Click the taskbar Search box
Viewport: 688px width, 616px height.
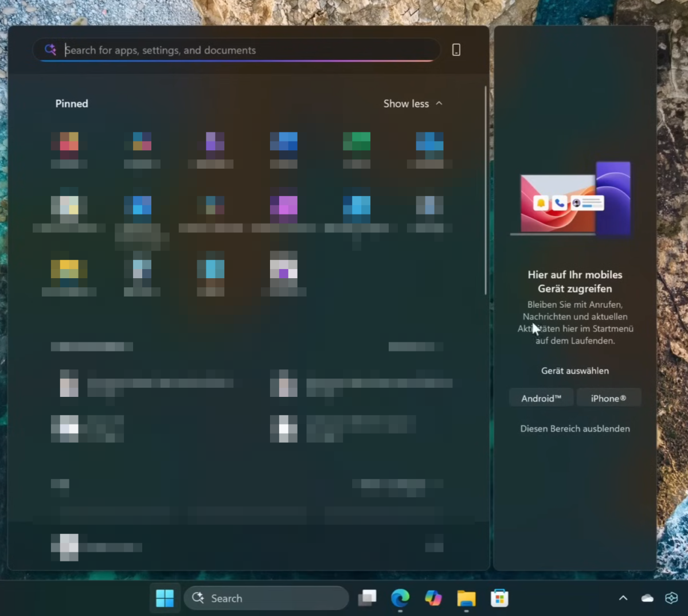267,598
